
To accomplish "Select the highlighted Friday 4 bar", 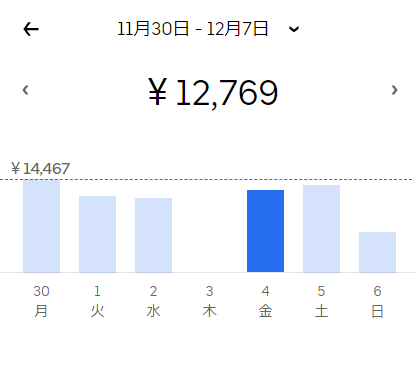I will tap(265, 231).
